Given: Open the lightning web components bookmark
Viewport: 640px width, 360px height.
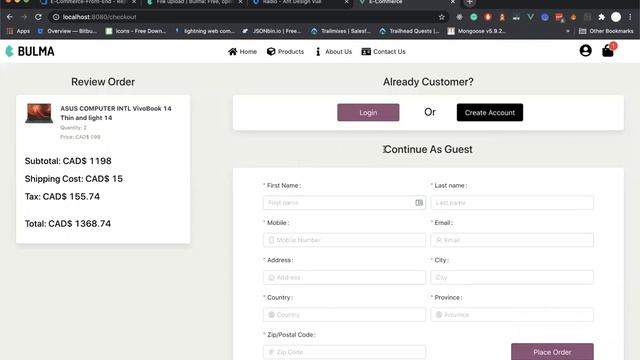Looking at the screenshot, I should pyautogui.click(x=205, y=31).
